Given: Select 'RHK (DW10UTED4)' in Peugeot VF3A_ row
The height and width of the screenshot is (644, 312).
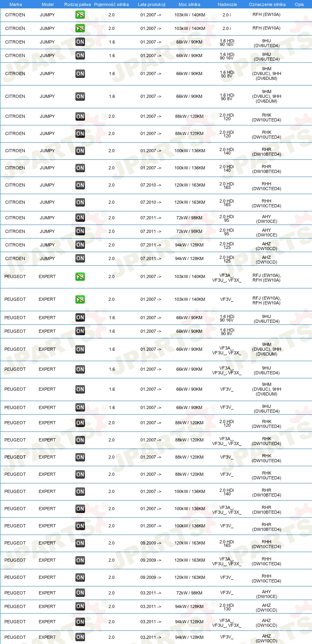Looking at the screenshot, I should [x=267, y=441].
